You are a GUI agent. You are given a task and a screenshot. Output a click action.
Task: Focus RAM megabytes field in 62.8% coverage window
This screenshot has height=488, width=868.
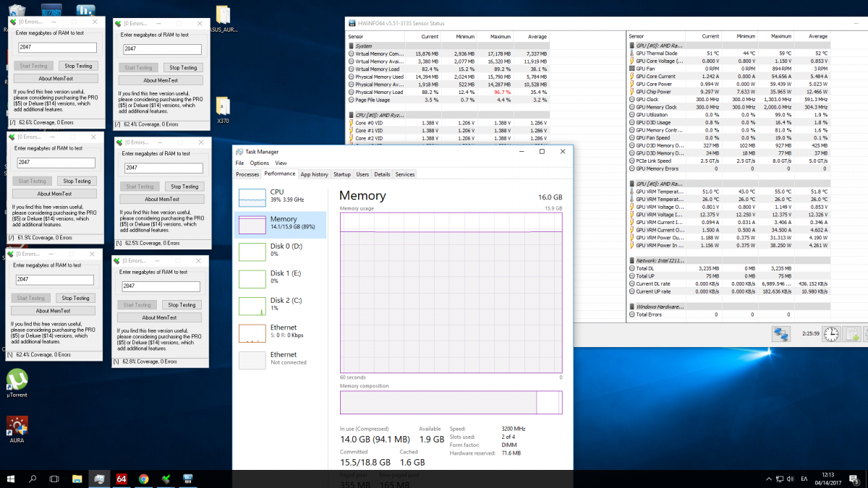pyautogui.click(x=160, y=286)
